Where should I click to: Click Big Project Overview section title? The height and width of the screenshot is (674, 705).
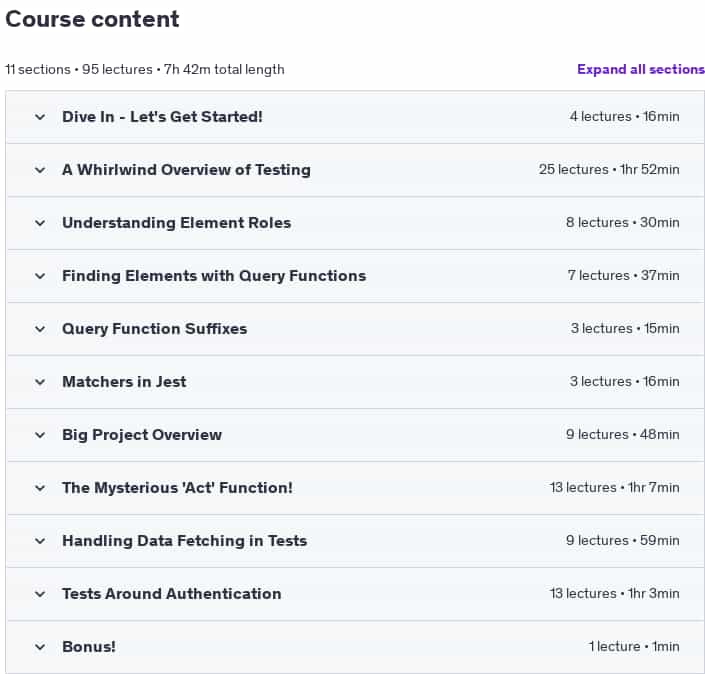(142, 435)
